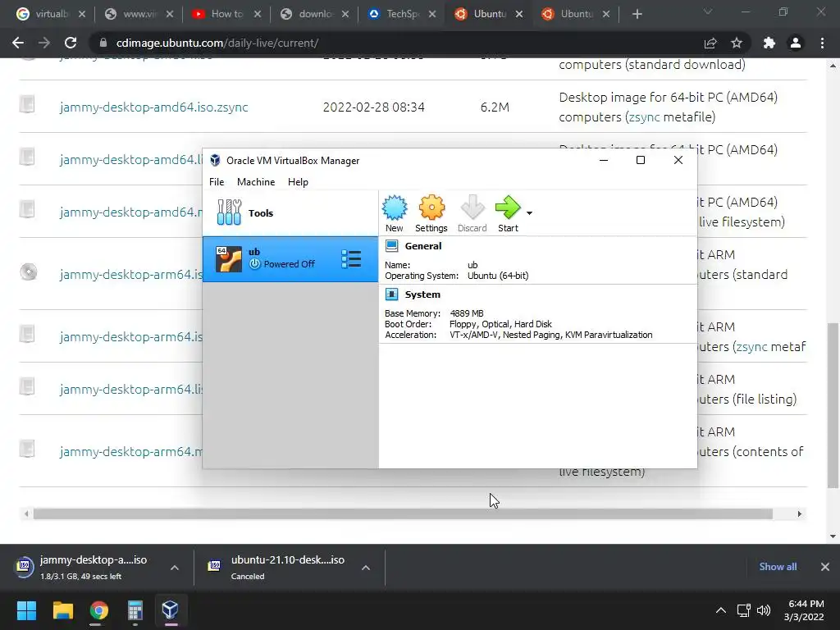The height and width of the screenshot is (630, 840).
Task: Click Show all downloads
Action: [x=778, y=567]
